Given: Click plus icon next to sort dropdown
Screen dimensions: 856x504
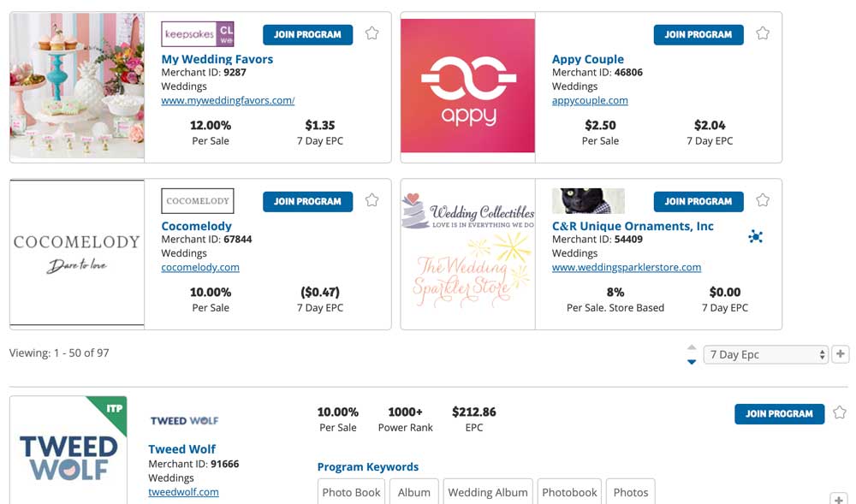Looking at the screenshot, I should (x=841, y=354).
